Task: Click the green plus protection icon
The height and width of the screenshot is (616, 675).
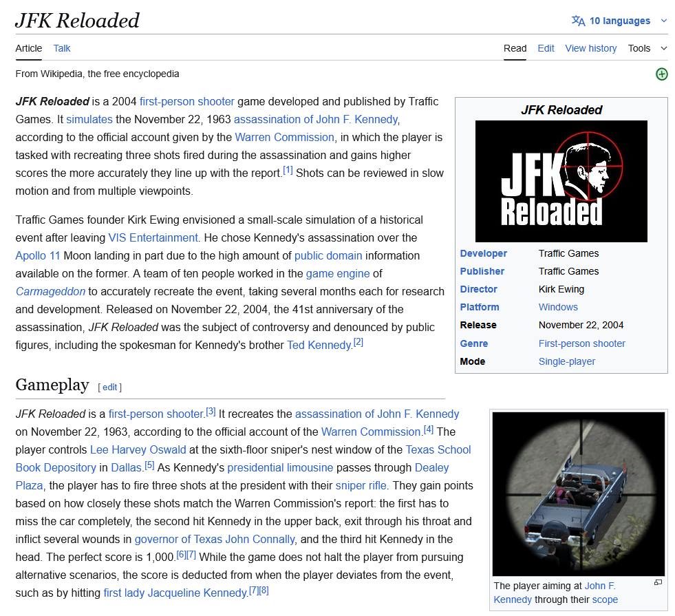Action: click(x=662, y=74)
